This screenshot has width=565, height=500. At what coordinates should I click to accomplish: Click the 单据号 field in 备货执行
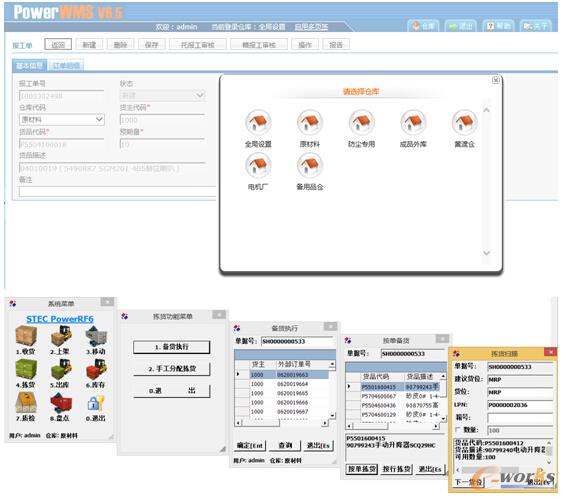(x=297, y=341)
